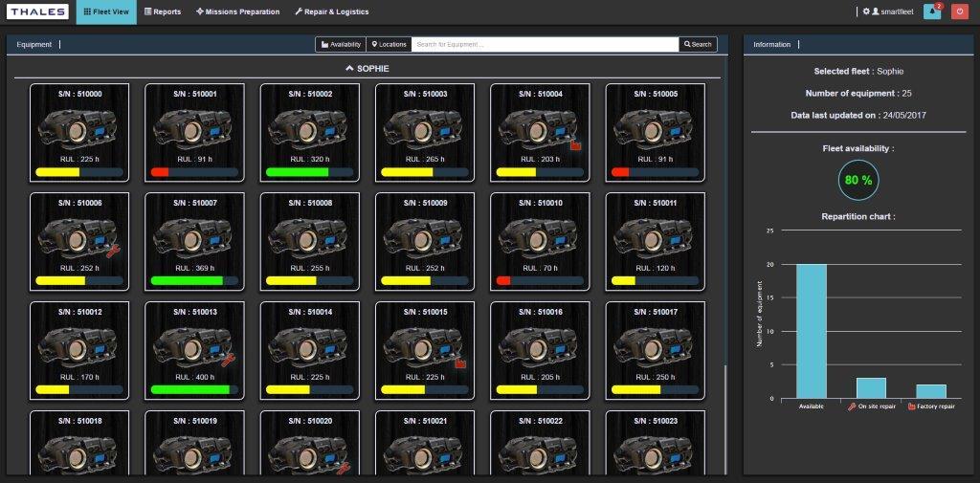The width and height of the screenshot is (980, 483).
Task: Click the 'Number of equipment : 25' text
Action: [x=858, y=93]
